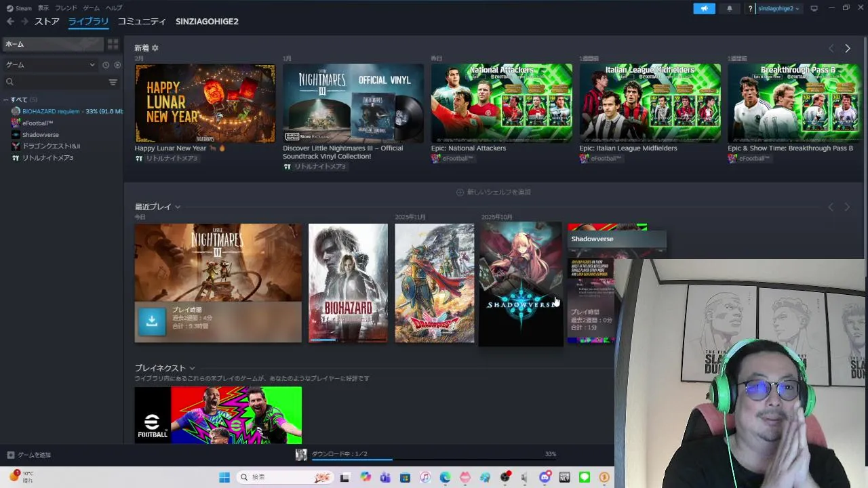The height and width of the screenshot is (488, 868).
Task: Toggle collections grid view icon
Action: point(113,44)
